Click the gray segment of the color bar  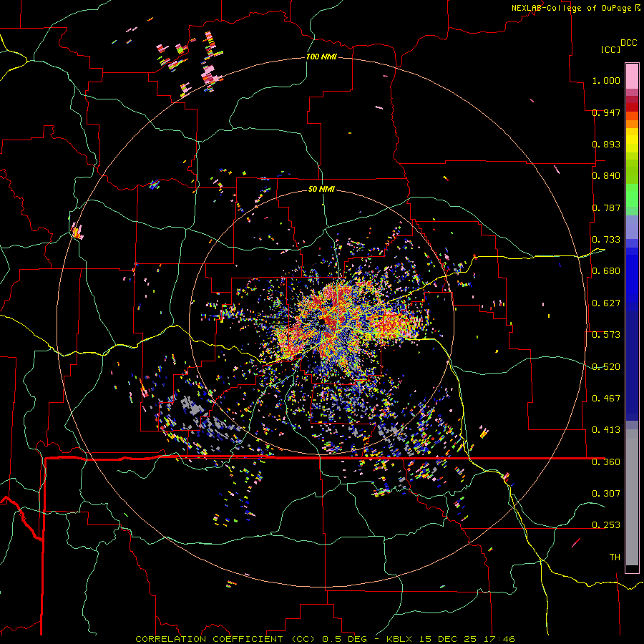tap(632, 497)
